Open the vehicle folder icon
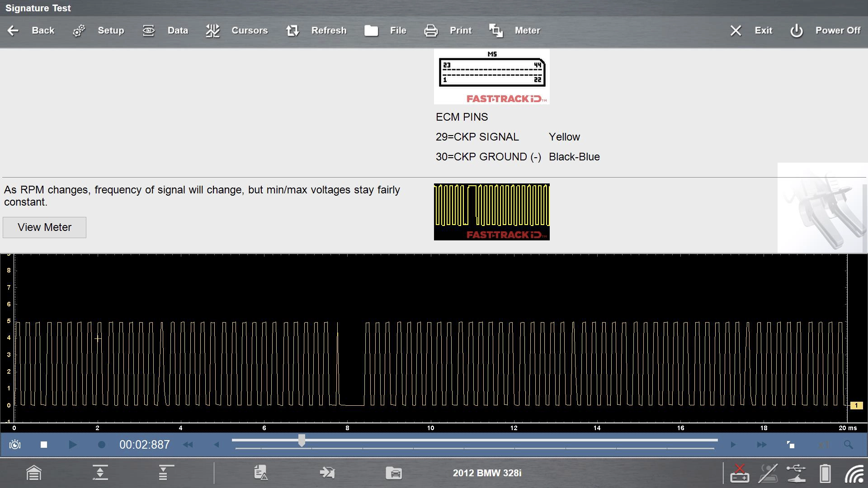The width and height of the screenshot is (868, 488). coord(394,473)
